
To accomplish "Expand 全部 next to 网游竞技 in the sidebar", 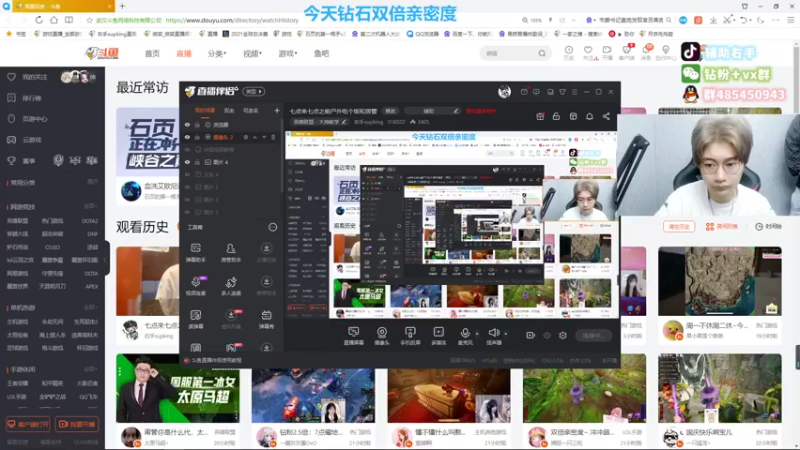I will [x=90, y=206].
